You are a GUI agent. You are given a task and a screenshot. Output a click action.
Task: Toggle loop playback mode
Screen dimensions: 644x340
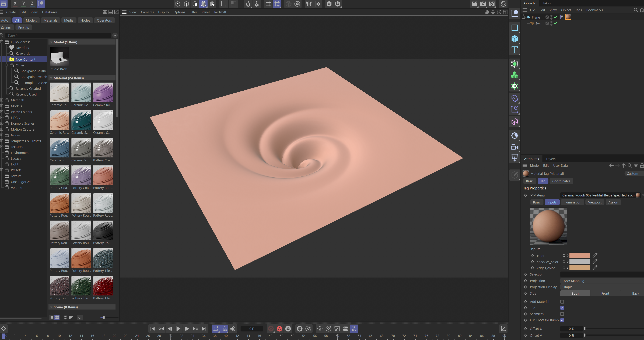coord(216,329)
